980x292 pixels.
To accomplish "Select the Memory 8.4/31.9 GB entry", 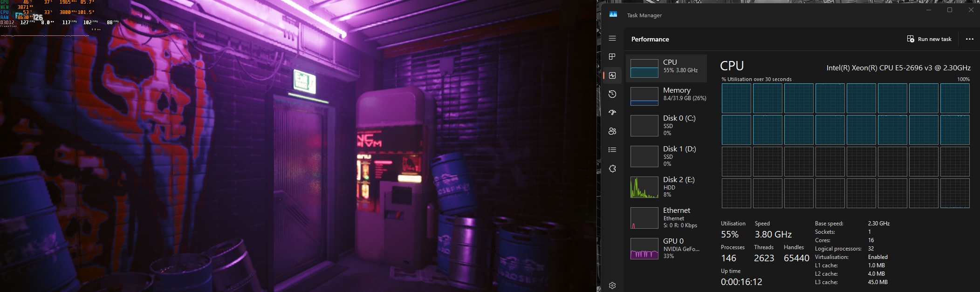I will tap(666, 96).
